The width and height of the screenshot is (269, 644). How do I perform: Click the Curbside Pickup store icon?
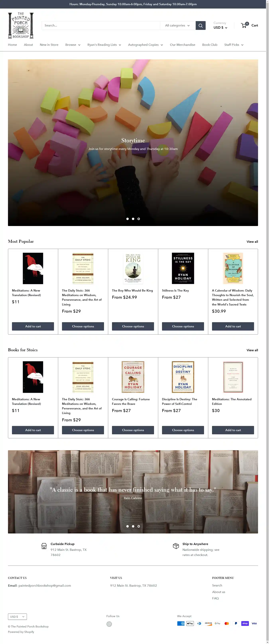coord(44,546)
